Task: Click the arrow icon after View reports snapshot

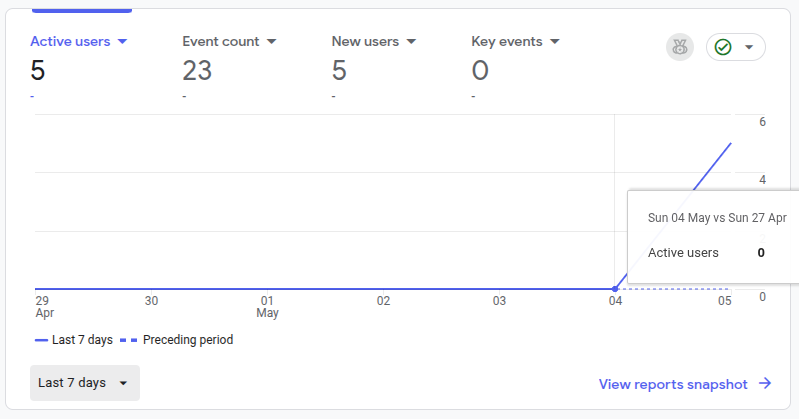Action: 765,383
